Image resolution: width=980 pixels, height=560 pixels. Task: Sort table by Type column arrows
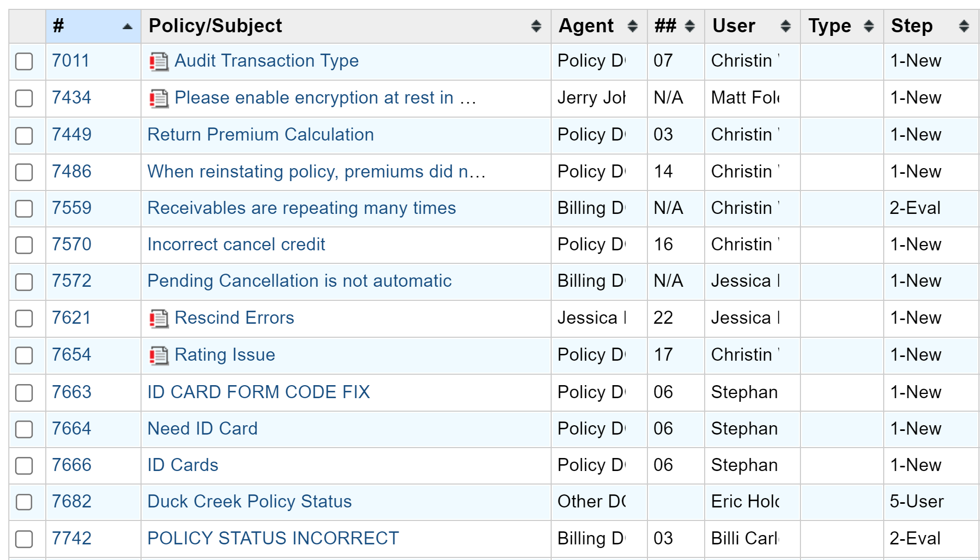pos(868,26)
